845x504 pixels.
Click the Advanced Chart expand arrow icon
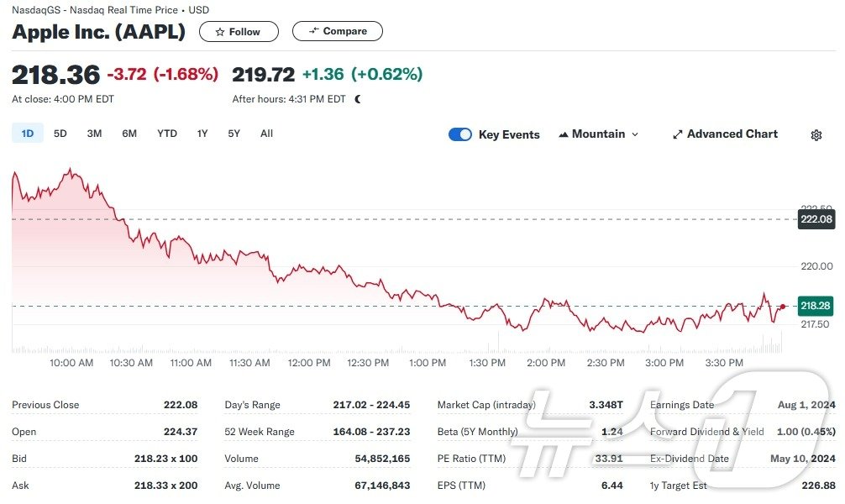tap(677, 134)
